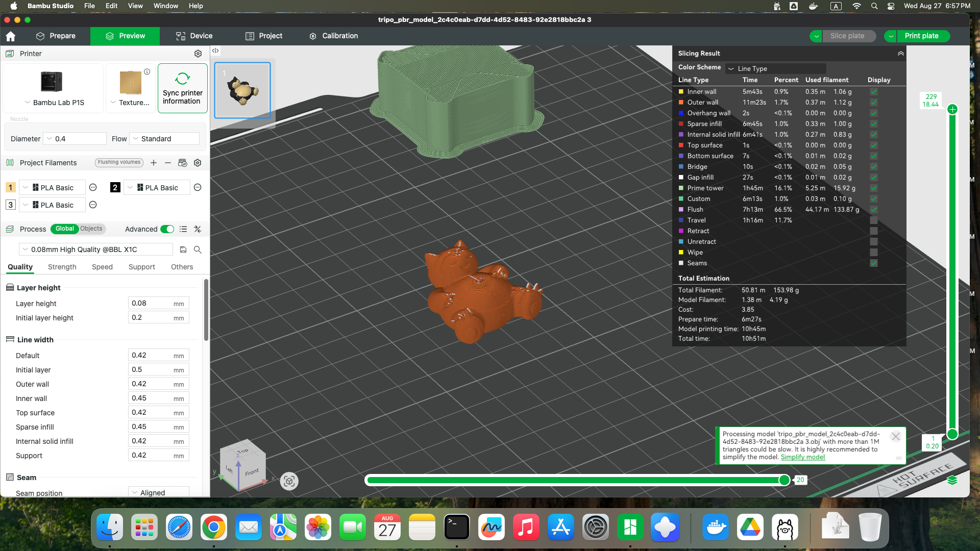
Task: Add a new project filament
Action: (x=154, y=163)
